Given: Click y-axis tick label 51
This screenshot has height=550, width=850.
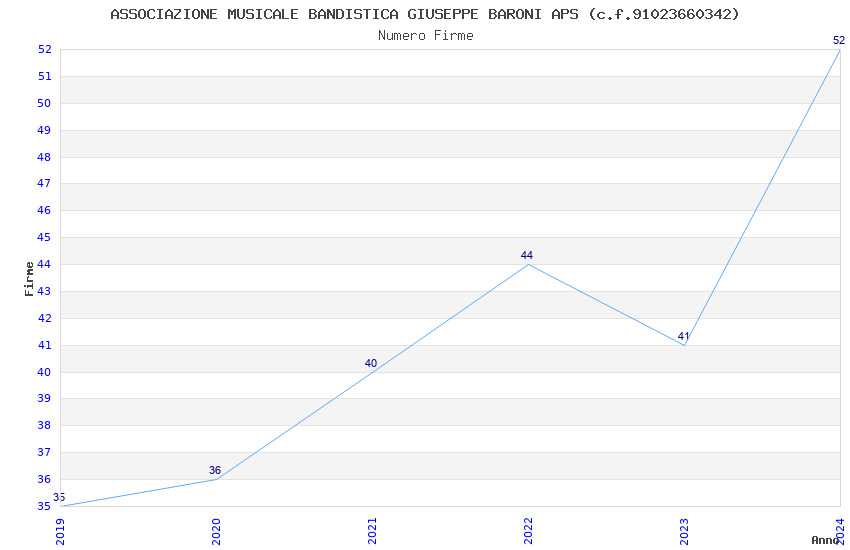Looking at the screenshot, I should coord(44,76).
